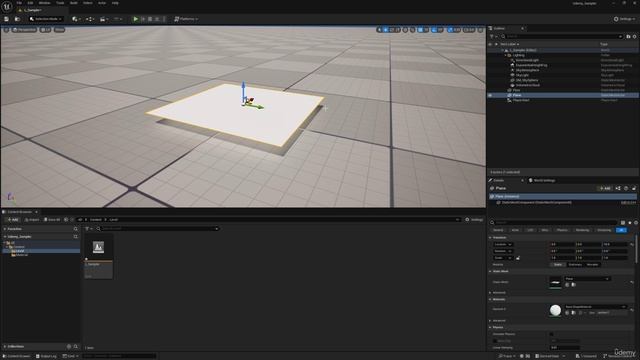Open the viewport options hamburger menu

[x=6, y=30]
